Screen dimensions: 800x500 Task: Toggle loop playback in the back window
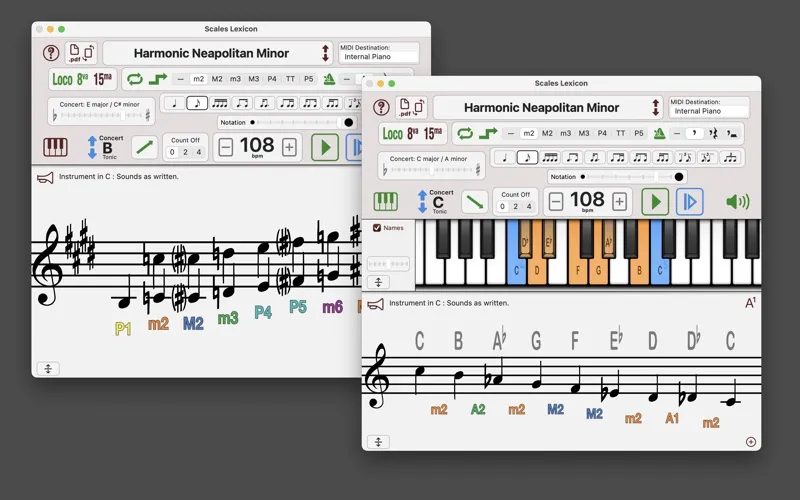tap(135, 79)
